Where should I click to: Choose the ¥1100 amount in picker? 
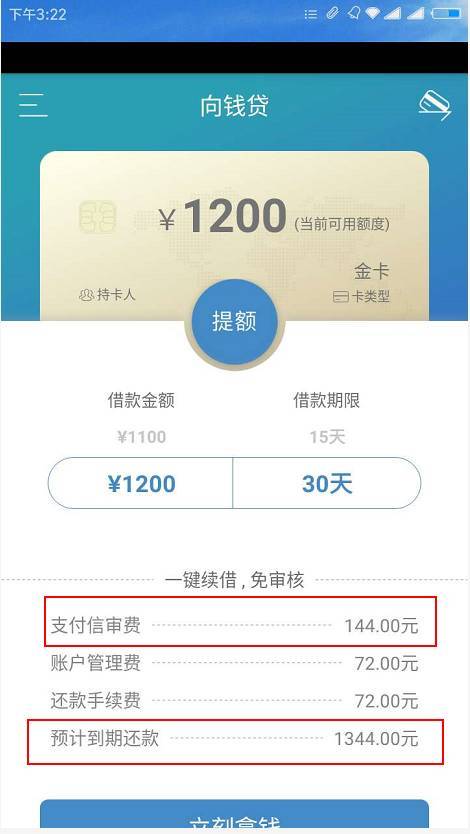(141, 437)
